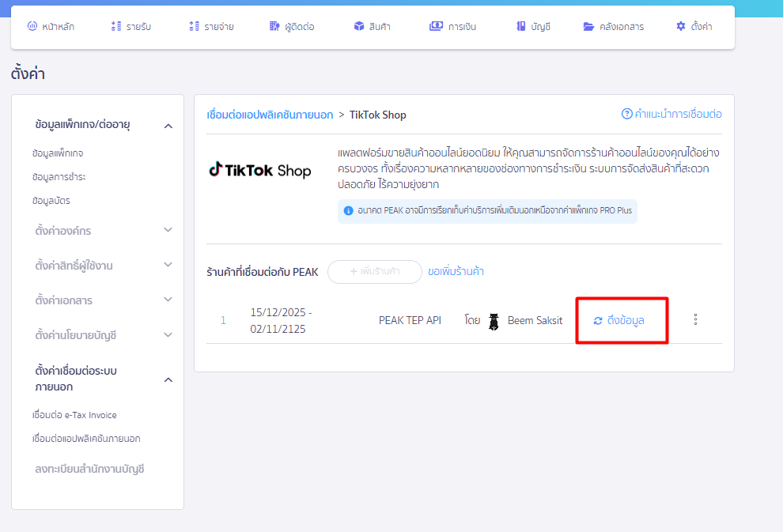The image size is (783, 532).
Task: Open คำแนะนำการเชื่อมต่อ guide link
Action: [671, 114]
